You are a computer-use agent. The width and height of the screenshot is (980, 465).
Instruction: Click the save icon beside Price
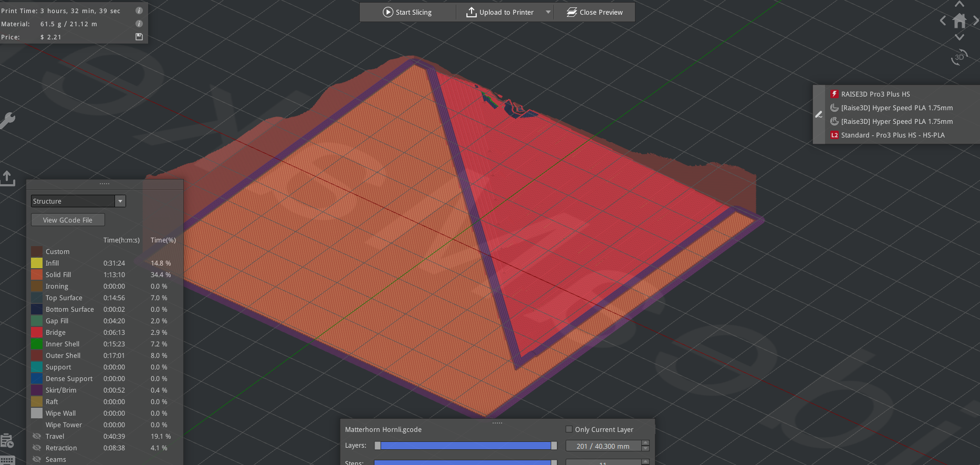pos(139,37)
